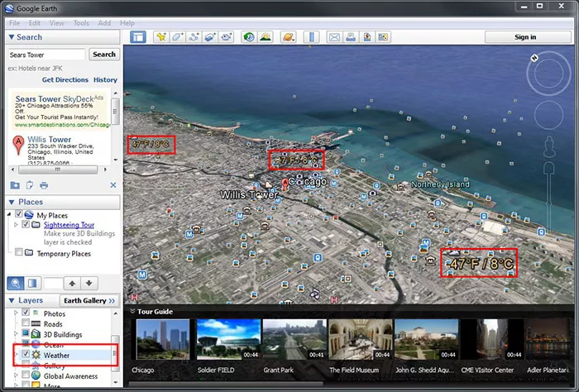This screenshot has width=579, height=392.
Task: Expand the Photos layer node
Action: (x=16, y=313)
